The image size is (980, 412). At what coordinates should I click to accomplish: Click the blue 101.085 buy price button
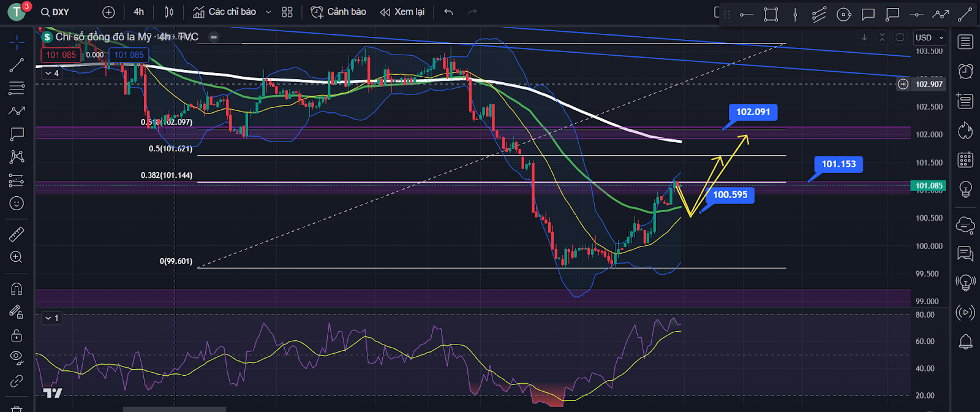pos(129,55)
